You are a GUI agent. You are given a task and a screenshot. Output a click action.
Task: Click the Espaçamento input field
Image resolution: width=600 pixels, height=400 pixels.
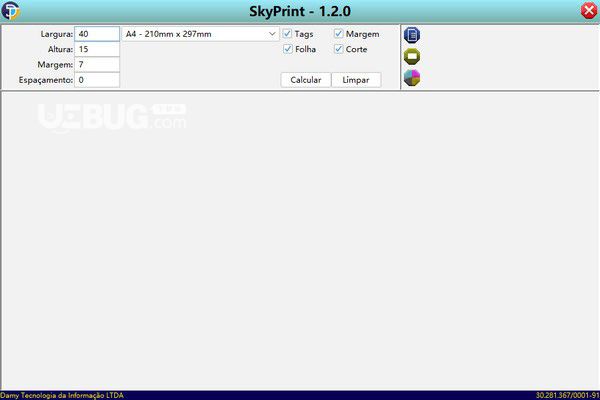pos(97,80)
